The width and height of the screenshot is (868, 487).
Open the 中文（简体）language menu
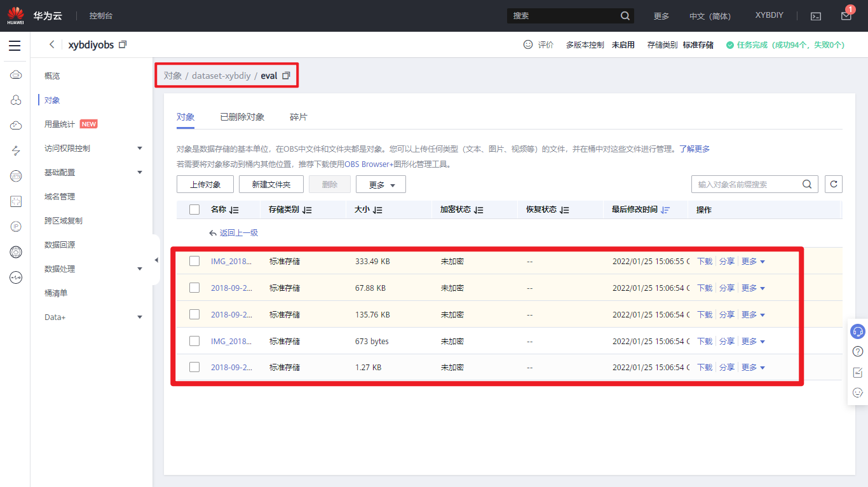(x=710, y=16)
